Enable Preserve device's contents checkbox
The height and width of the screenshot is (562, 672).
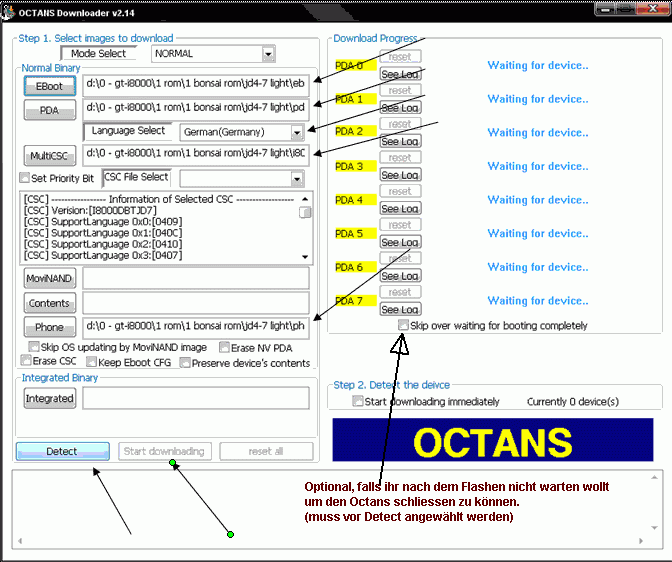coord(185,363)
